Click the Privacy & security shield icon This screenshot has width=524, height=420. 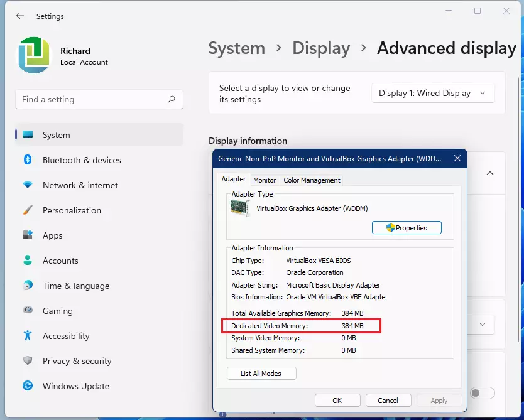click(x=28, y=360)
